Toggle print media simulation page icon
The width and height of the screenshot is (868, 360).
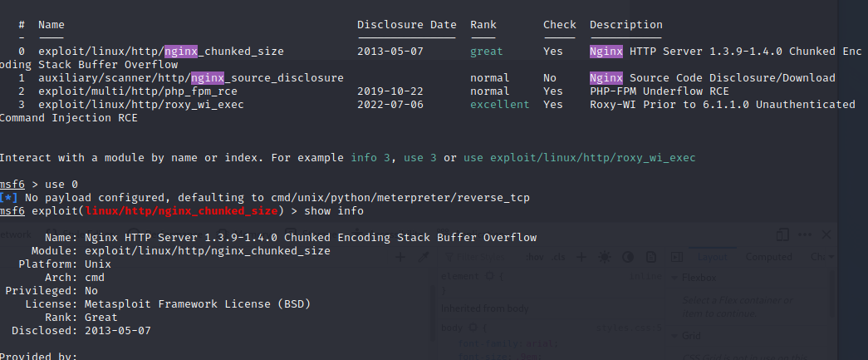[x=651, y=257]
